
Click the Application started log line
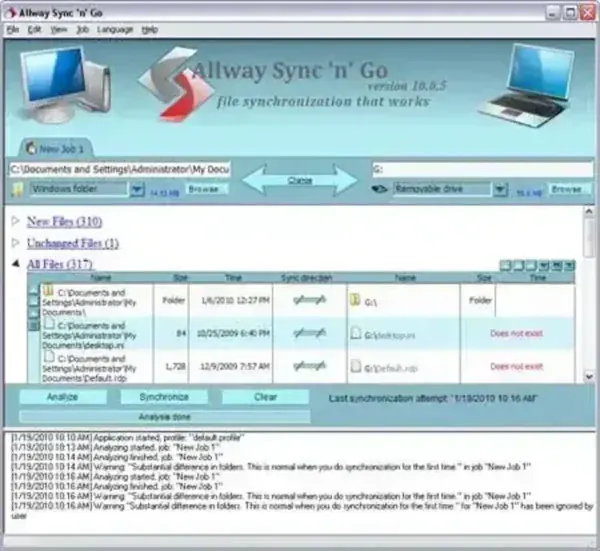click(x=128, y=438)
